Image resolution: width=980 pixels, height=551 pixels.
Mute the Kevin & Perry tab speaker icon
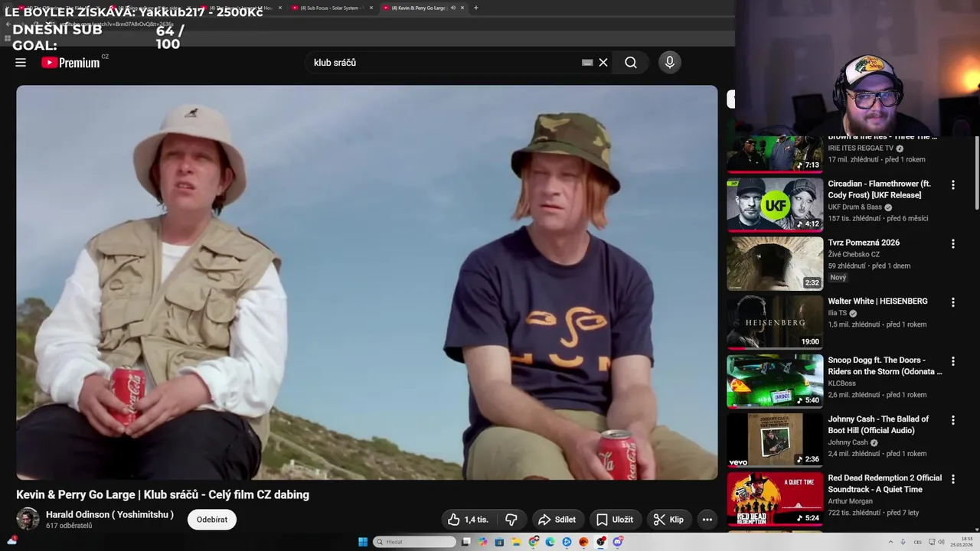pos(452,8)
